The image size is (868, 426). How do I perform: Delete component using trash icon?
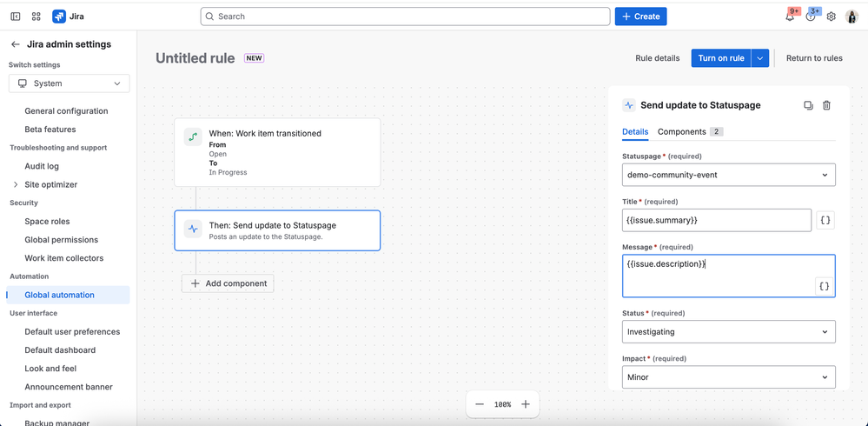(x=826, y=105)
